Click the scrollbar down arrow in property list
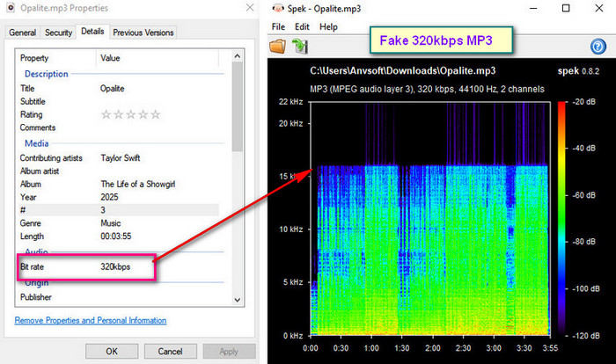This screenshot has width=616, height=364. (238, 300)
